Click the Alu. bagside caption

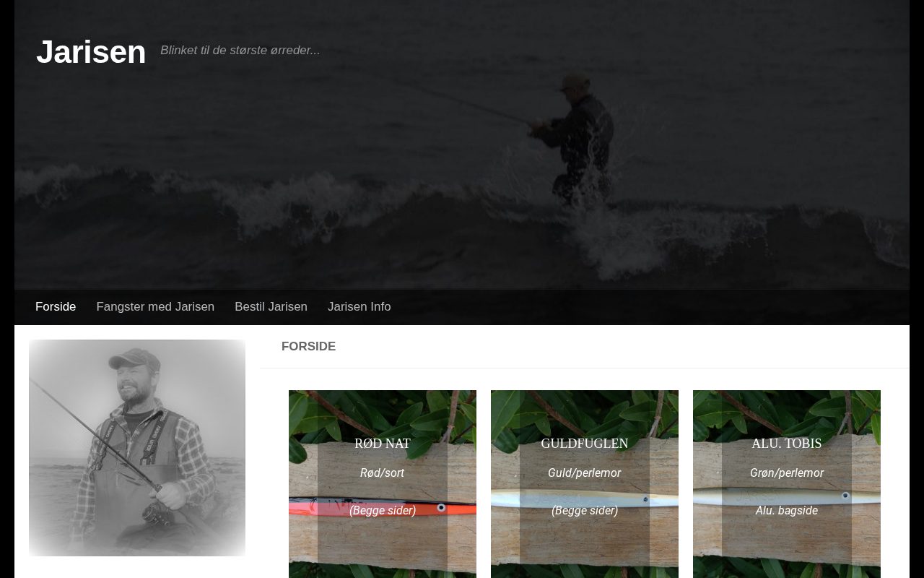787,511
